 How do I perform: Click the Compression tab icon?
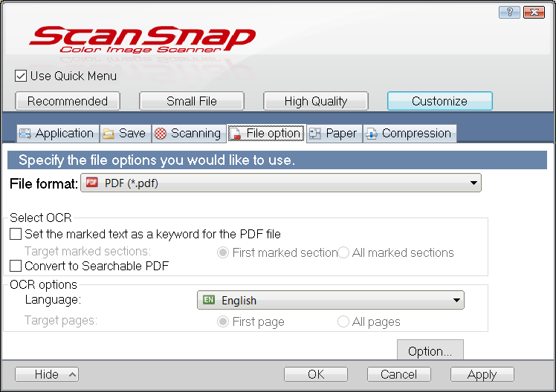[x=371, y=134]
